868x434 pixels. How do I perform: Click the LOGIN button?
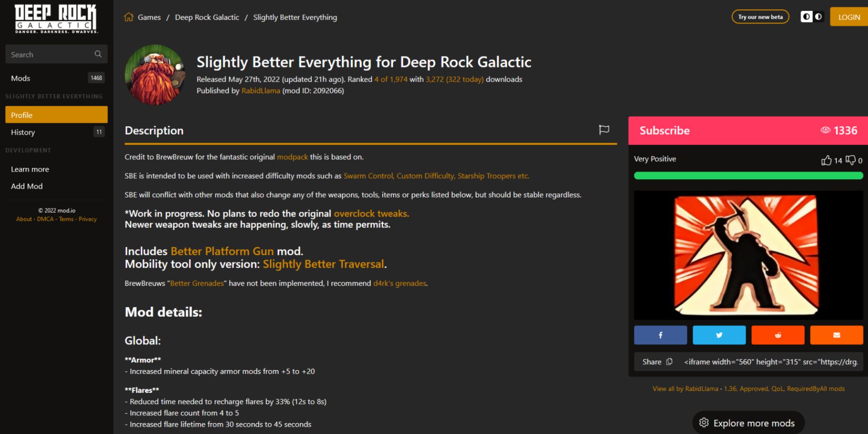pos(849,17)
